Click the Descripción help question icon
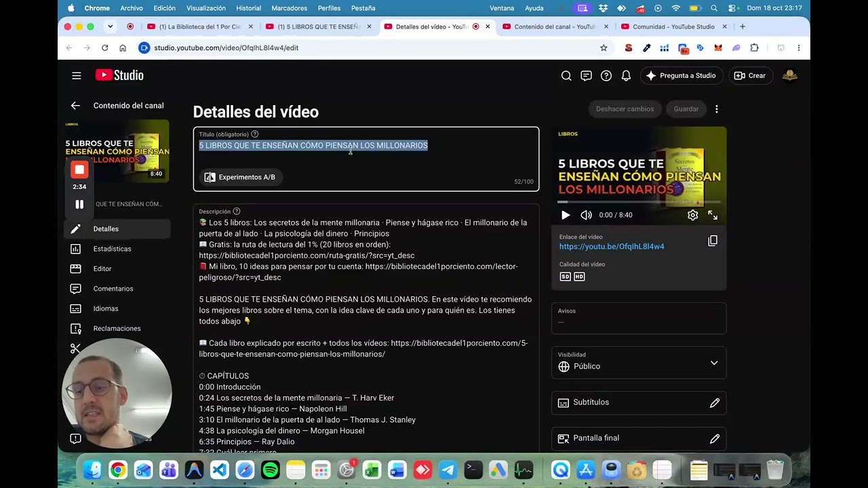The width and height of the screenshot is (868, 488). (x=236, y=211)
